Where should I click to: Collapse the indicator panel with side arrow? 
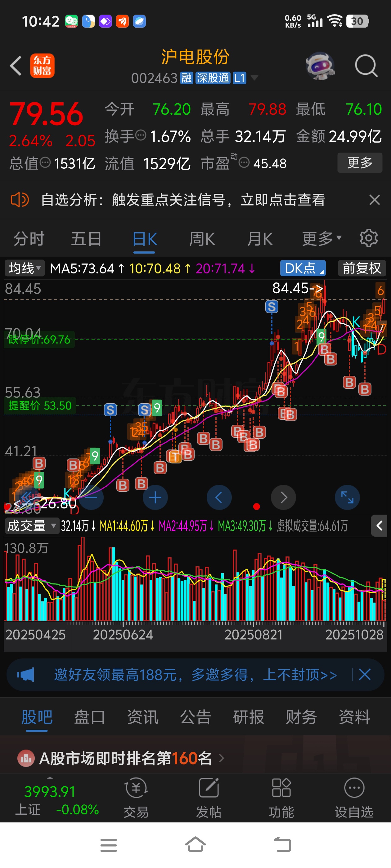coord(379,526)
